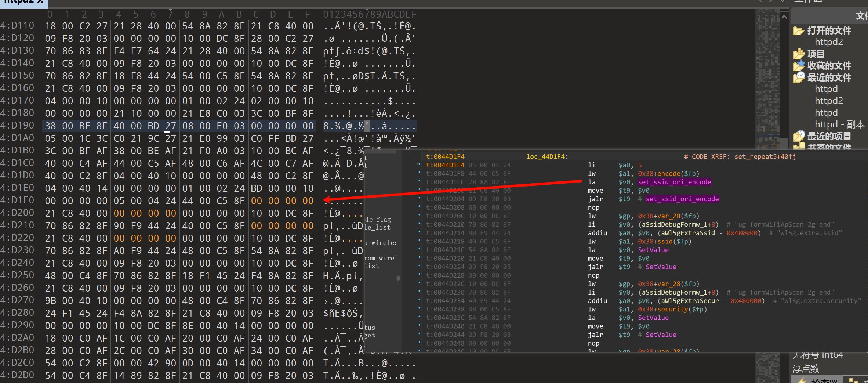Image resolution: width=868 pixels, height=383 pixels.
Task: Click highlighted set_ssid_ori_encode on the la line
Action: pos(675,182)
